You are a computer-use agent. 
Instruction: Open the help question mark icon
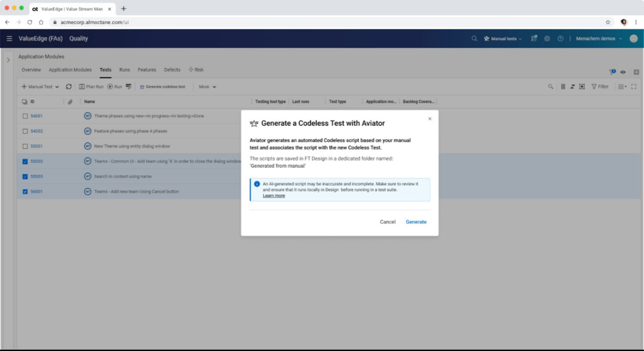tap(560, 39)
